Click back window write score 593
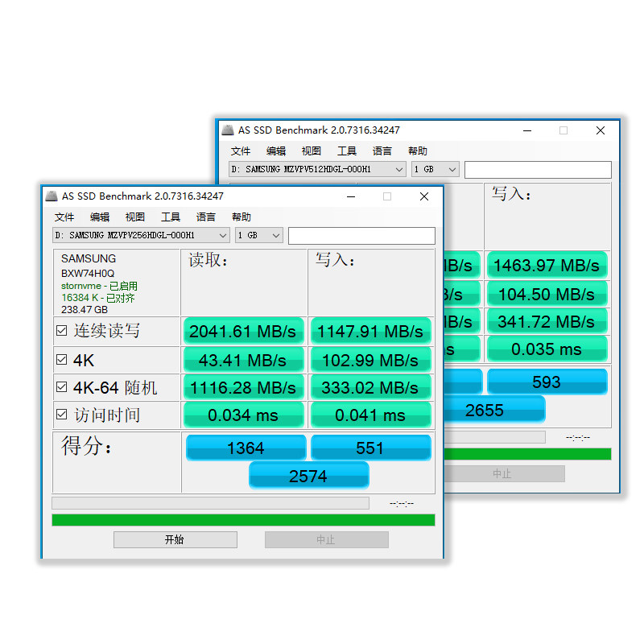The height and width of the screenshot is (644, 644). pos(547,382)
